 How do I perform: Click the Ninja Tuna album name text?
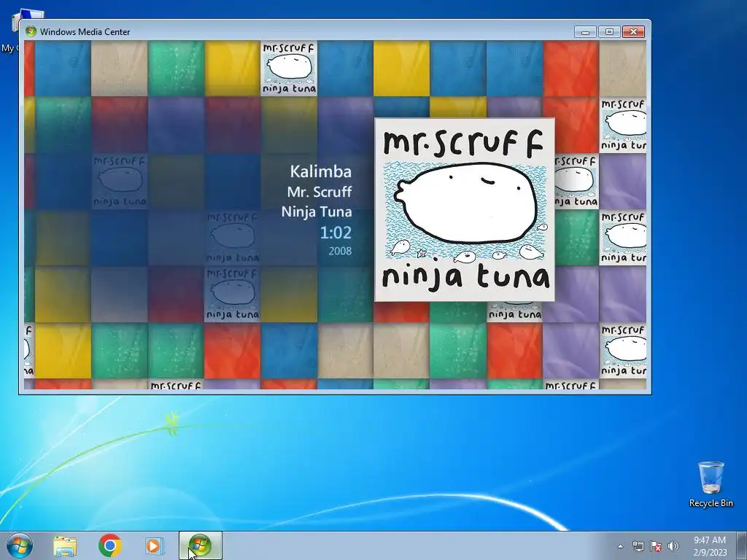[317, 212]
